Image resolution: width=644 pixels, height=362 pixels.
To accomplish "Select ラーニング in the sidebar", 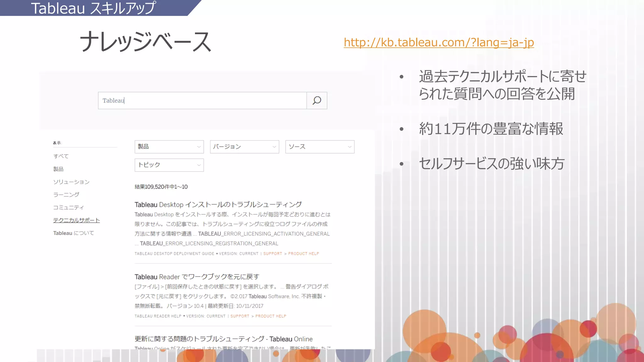I will pyautogui.click(x=66, y=195).
